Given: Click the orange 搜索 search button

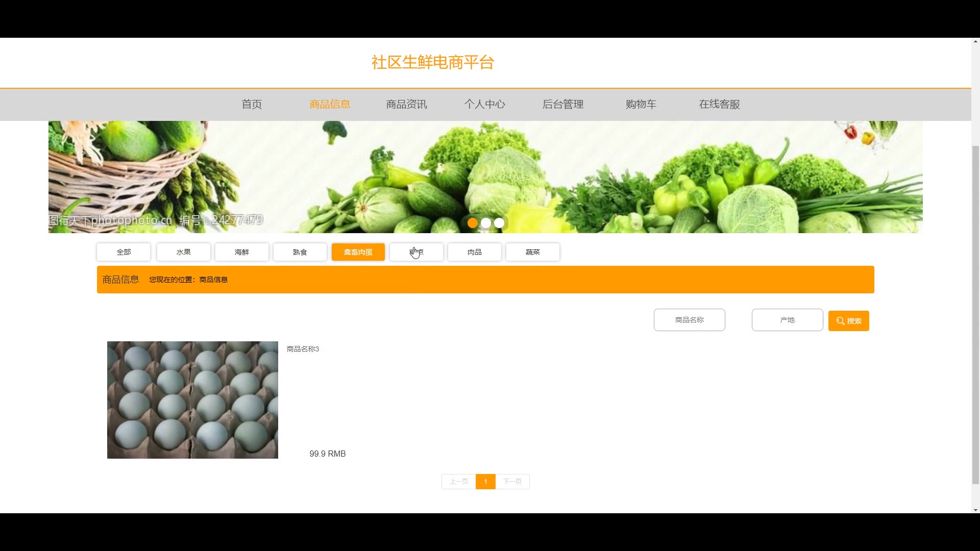Looking at the screenshot, I should [x=849, y=321].
